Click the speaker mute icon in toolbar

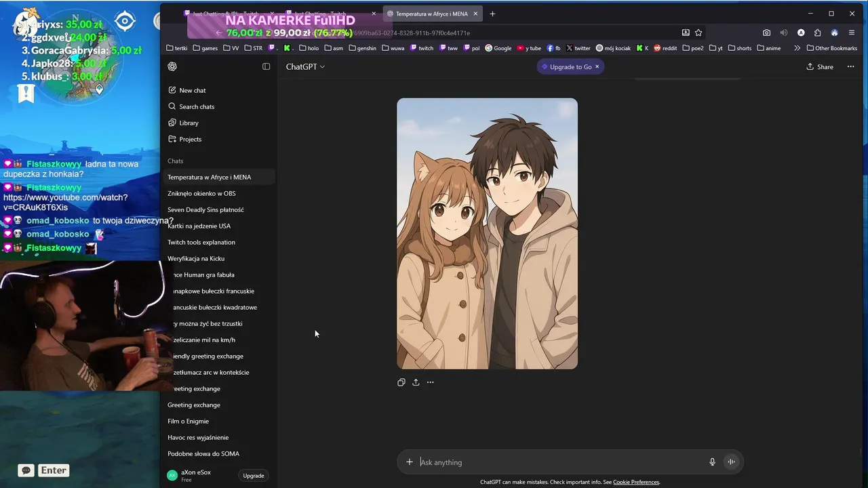[783, 33]
